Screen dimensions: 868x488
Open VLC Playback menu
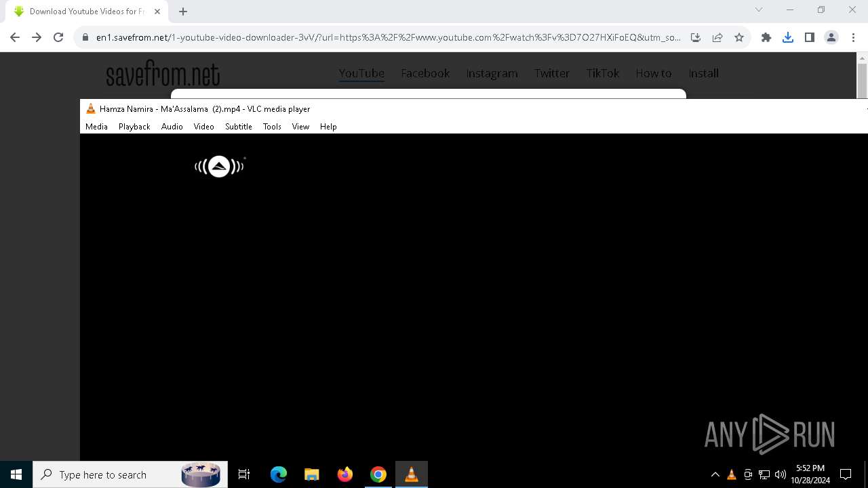coord(134,127)
